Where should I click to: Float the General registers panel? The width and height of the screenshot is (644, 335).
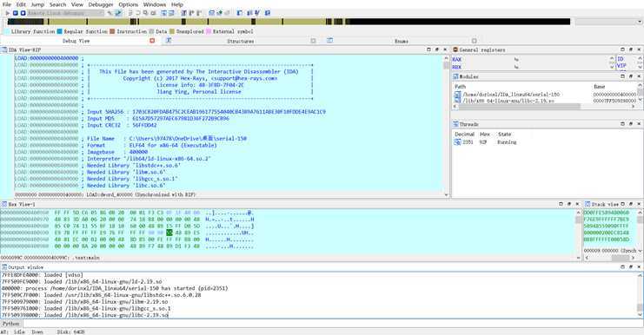[630, 49]
